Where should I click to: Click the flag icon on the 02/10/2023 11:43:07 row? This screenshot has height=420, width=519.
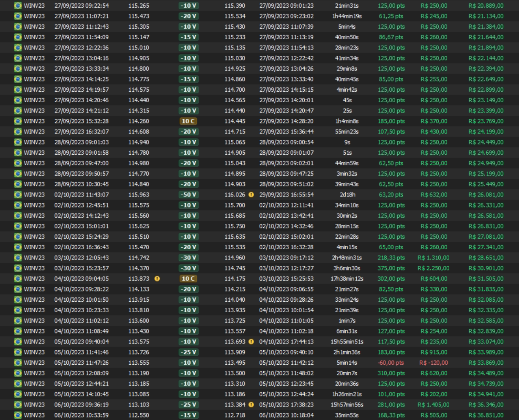[x=18, y=195]
